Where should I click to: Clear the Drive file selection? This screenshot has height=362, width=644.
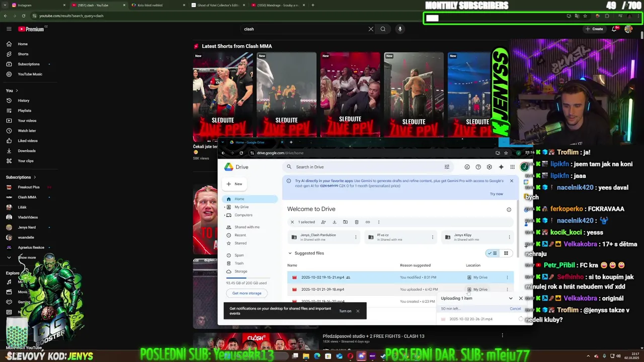coord(292,222)
